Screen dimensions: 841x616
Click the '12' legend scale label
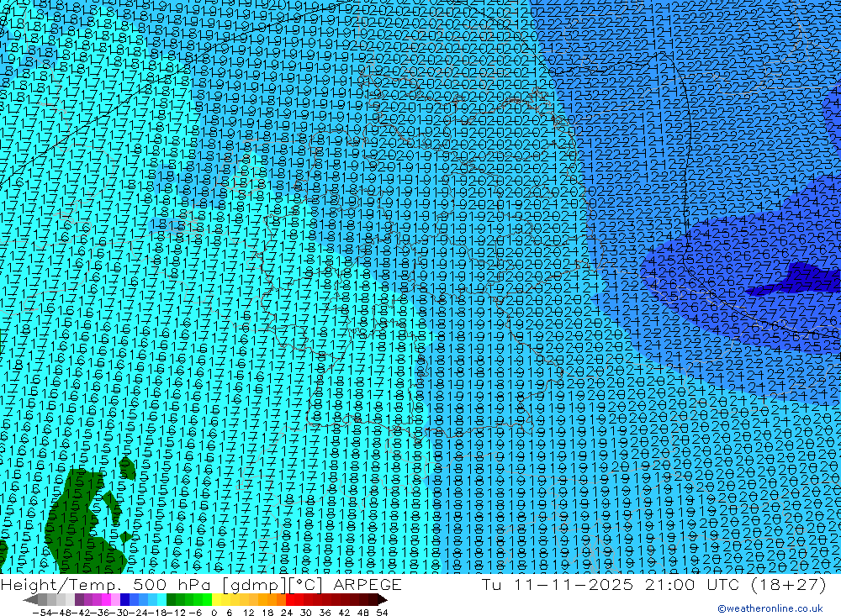pyautogui.click(x=248, y=613)
